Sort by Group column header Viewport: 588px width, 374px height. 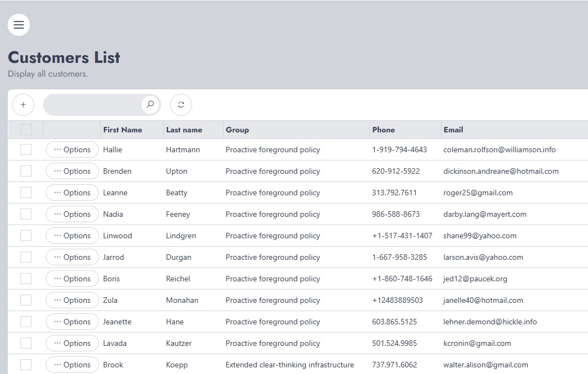click(237, 130)
